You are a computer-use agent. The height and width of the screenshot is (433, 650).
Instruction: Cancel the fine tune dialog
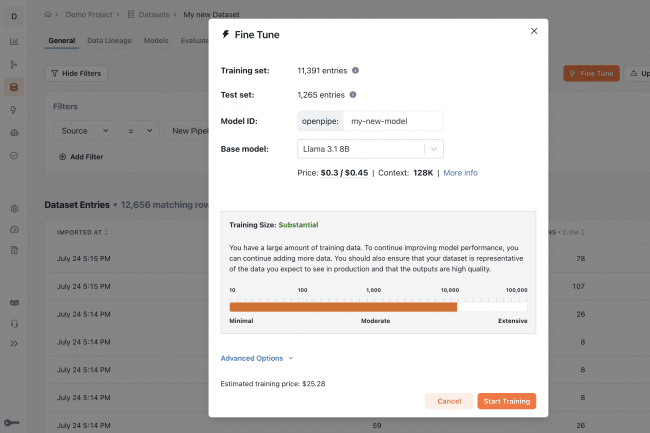[449, 401]
